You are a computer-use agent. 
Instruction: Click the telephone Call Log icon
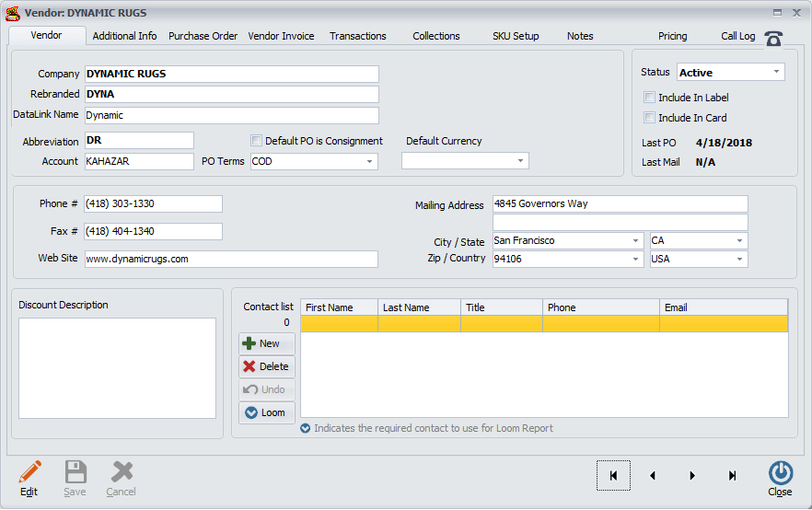[773, 39]
